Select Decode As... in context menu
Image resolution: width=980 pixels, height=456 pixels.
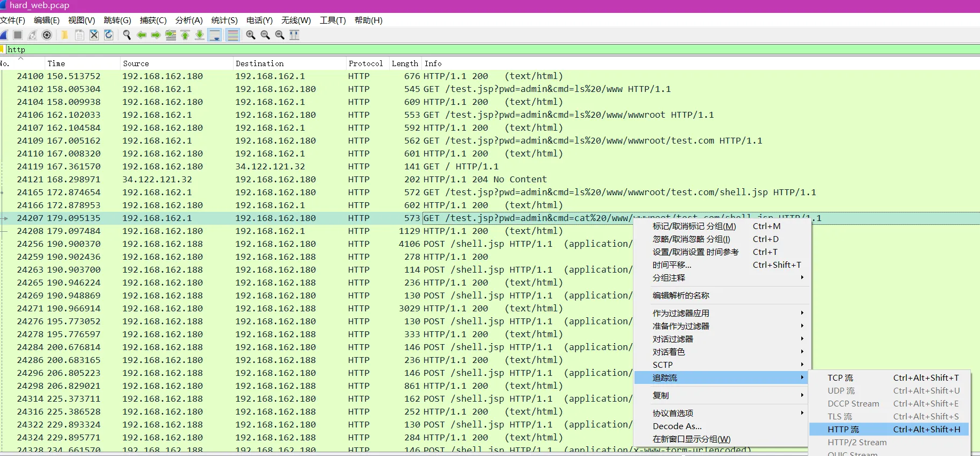coord(677,426)
